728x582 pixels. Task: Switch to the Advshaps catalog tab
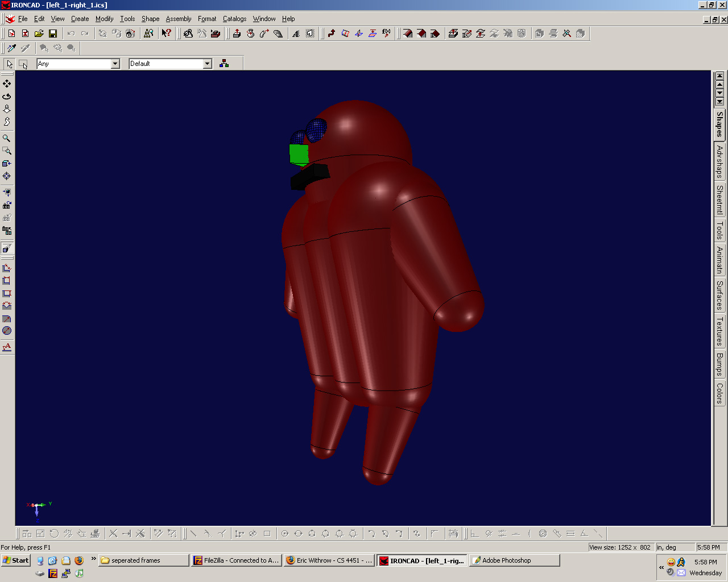(719, 161)
